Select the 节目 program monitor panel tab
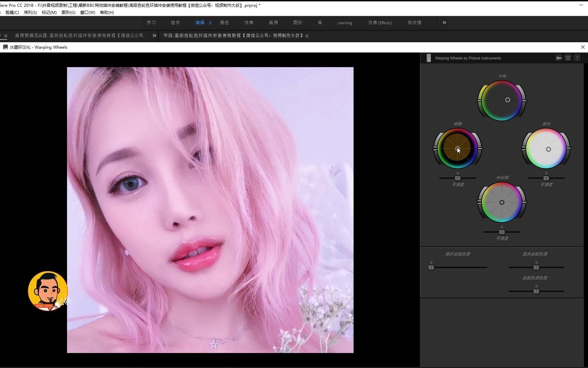This screenshot has height=368, width=588. coord(233,35)
